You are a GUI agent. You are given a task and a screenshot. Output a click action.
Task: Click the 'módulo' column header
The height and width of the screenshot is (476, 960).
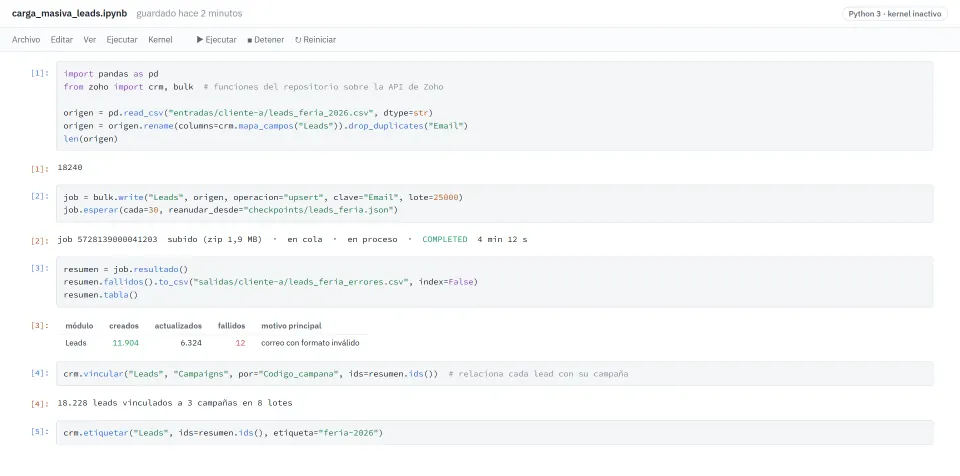(79, 326)
